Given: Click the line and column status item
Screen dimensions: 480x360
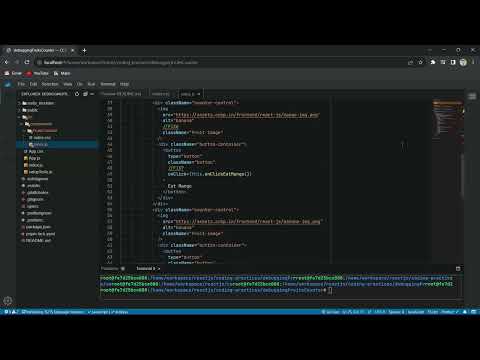Looking at the screenshot, I should pyautogui.click(x=353, y=312).
